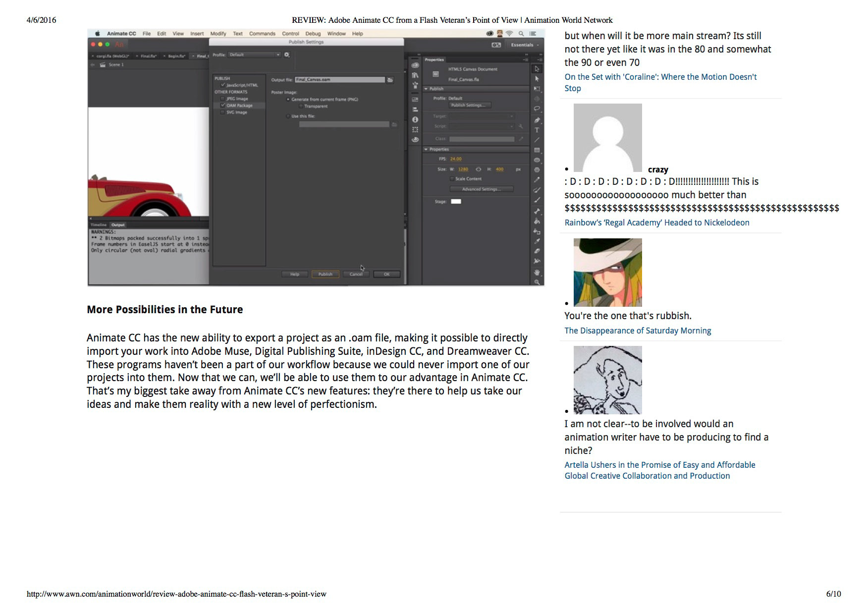This screenshot has width=868, height=614.
Task: Select the Line tool
Action: (537, 140)
